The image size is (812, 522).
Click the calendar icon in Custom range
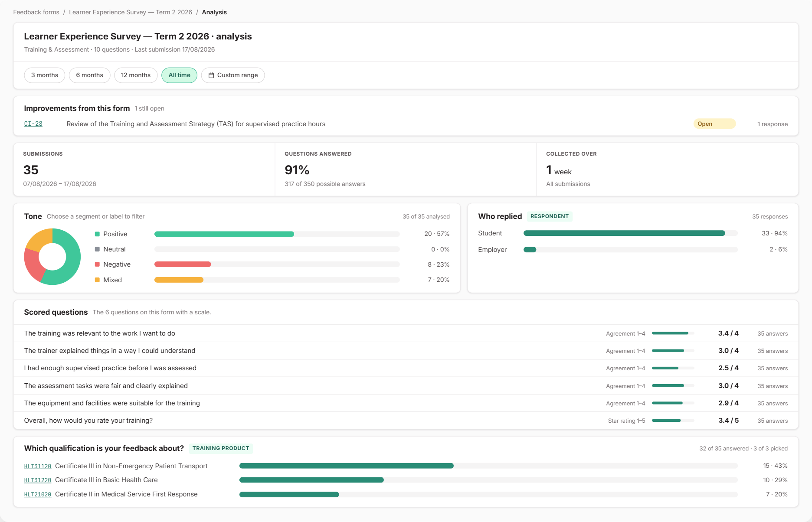point(211,75)
